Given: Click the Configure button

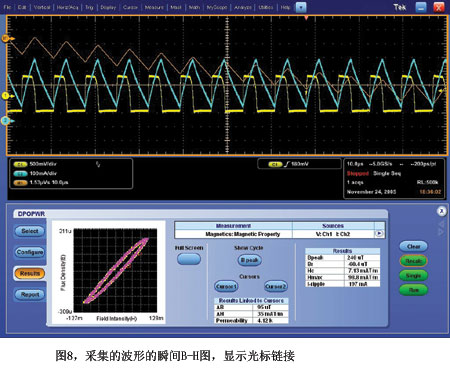Looking at the screenshot, I should pyautogui.click(x=30, y=252).
